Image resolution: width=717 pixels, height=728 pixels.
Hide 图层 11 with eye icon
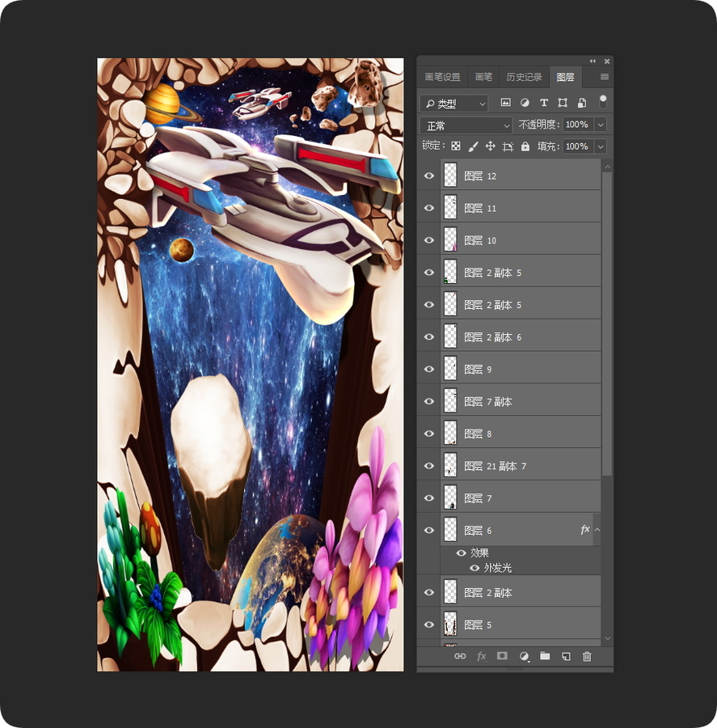pyautogui.click(x=428, y=208)
